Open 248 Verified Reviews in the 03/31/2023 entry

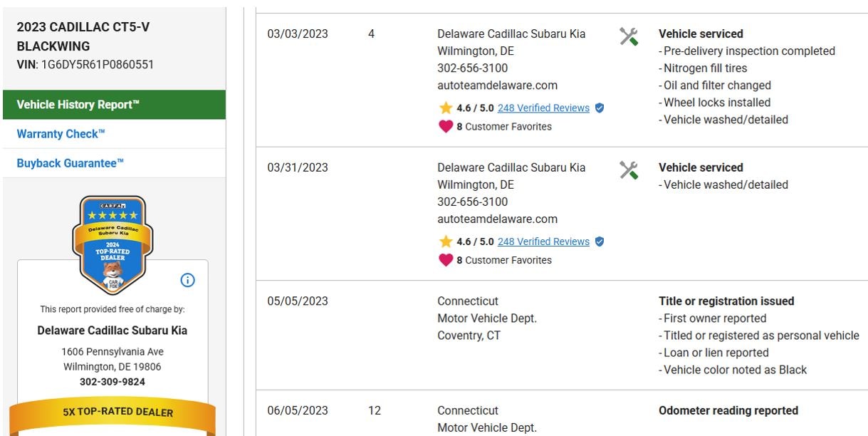tap(543, 242)
